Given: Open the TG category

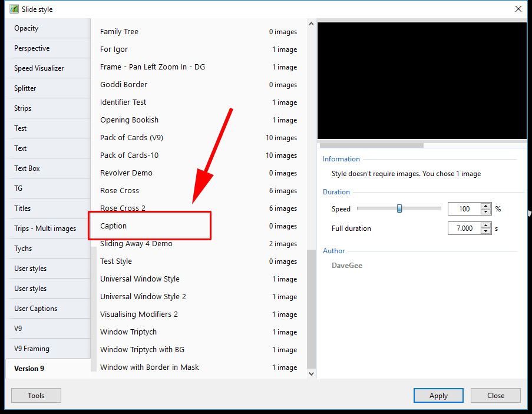Looking at the screenshot, I should click(48, 188).
